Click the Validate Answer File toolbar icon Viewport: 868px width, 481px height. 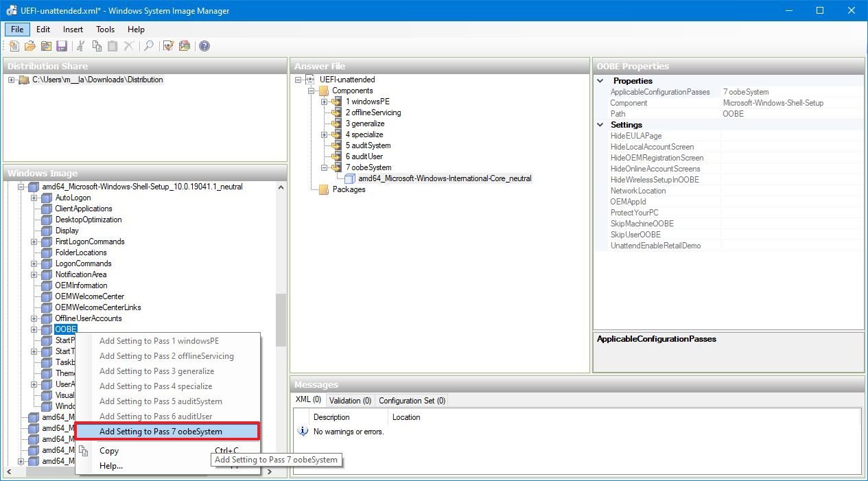point(168,46)
